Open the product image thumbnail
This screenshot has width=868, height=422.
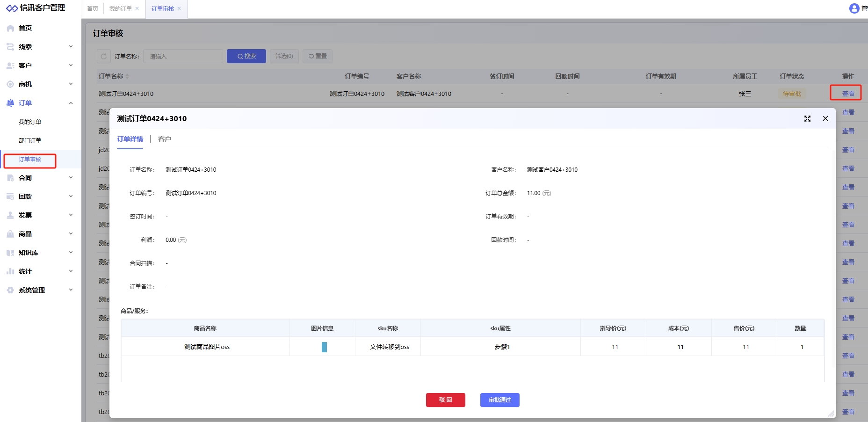click(x=324, y=347)
